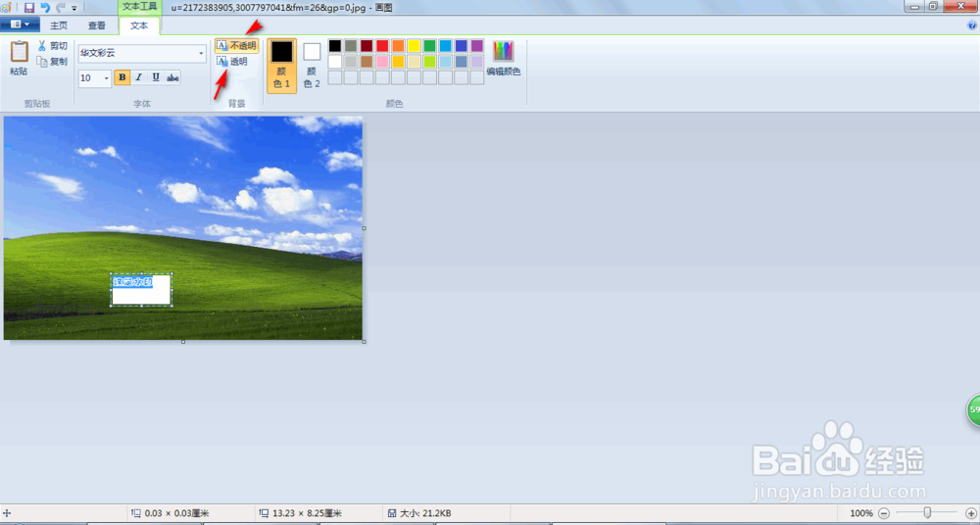Click the zoom in plus button
Screen dimensions: 980x525
coord(970,513)
